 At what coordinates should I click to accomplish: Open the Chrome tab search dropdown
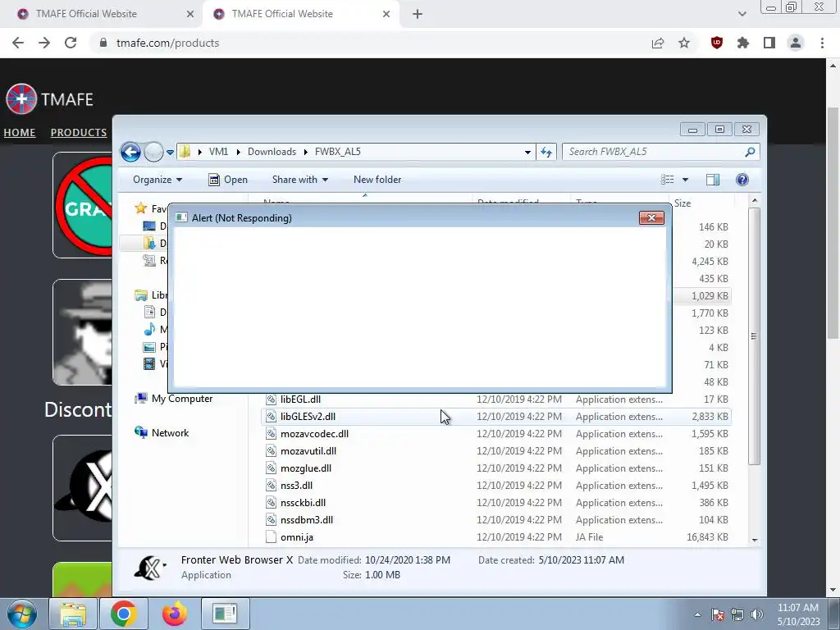click(742, 14)
